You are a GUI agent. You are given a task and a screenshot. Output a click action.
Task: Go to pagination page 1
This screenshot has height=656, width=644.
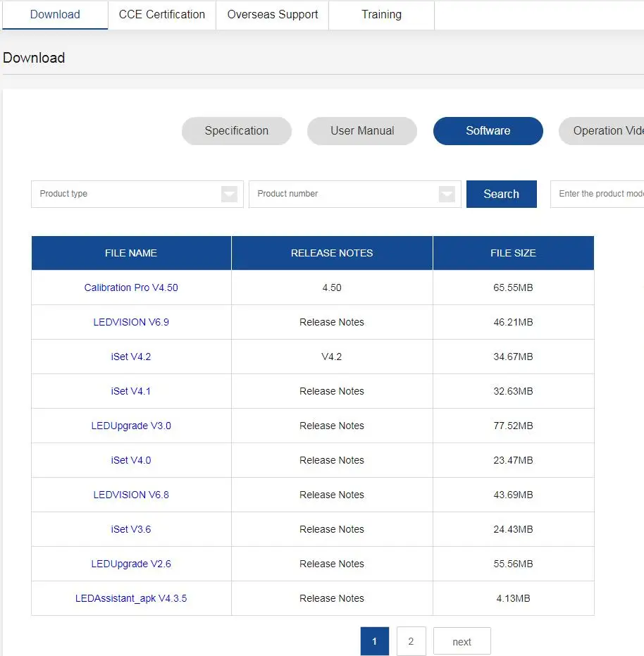[x=375, y=641]
